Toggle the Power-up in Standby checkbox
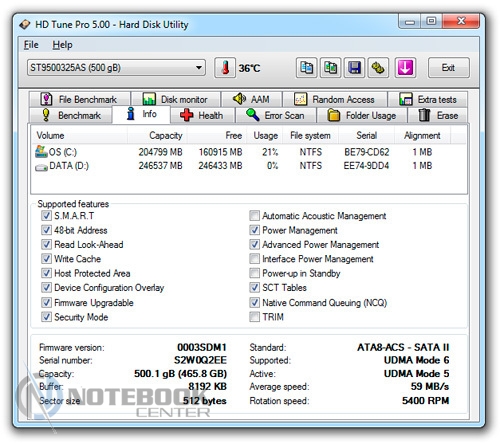Image resolution: width=500 pixels, height=444 pixels. point(254,273)
